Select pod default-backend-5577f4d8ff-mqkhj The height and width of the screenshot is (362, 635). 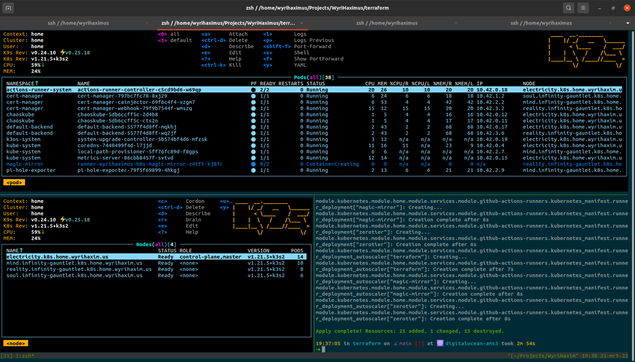click(127, 127)
